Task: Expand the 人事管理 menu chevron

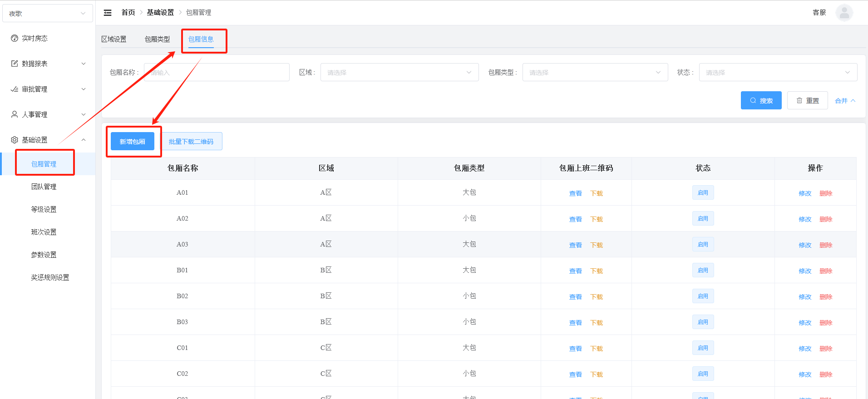Action: [84, 114]
